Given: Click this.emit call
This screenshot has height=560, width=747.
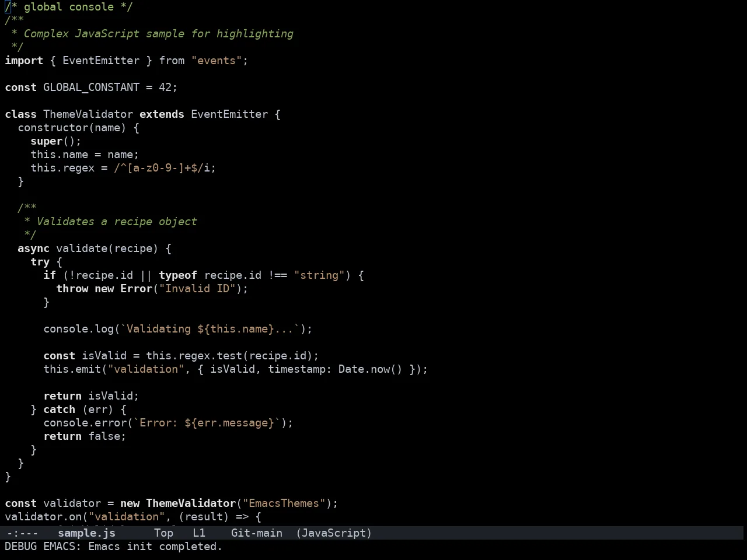Looking at the screenshot, I should [72, 369].
